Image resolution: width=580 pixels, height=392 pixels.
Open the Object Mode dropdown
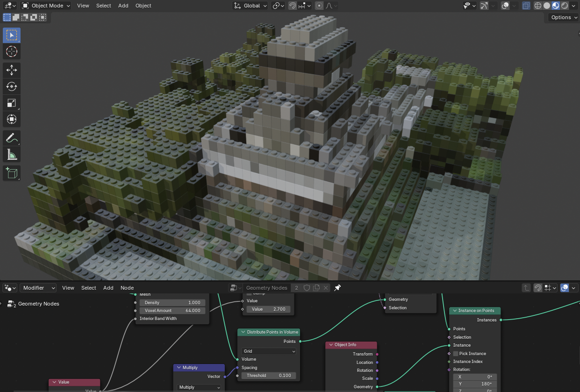coord(46,6)
